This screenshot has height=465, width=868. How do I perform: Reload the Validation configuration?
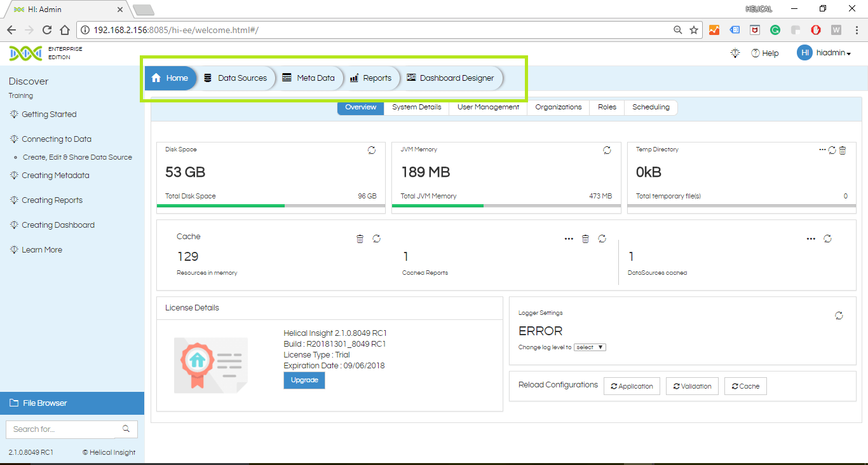click(693, 386)
